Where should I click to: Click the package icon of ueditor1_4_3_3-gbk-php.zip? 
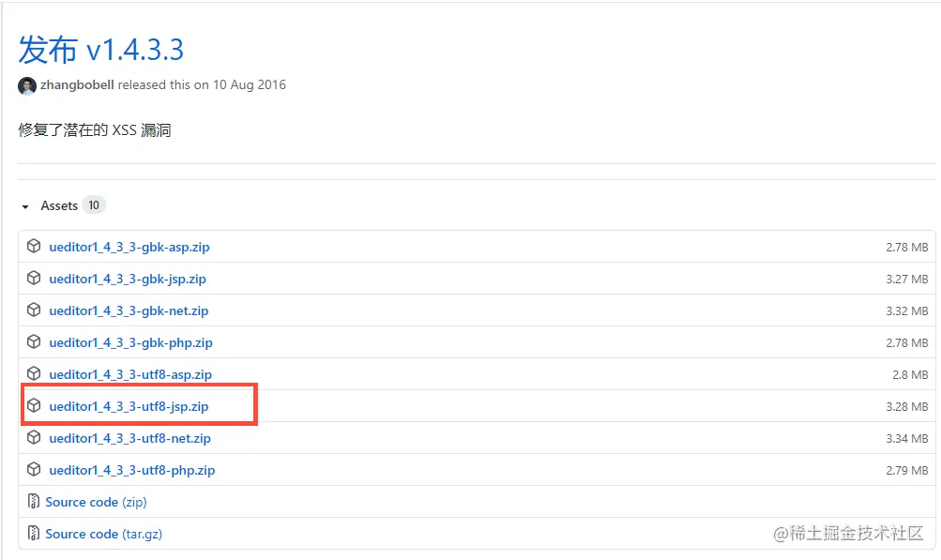pos(34,341)
